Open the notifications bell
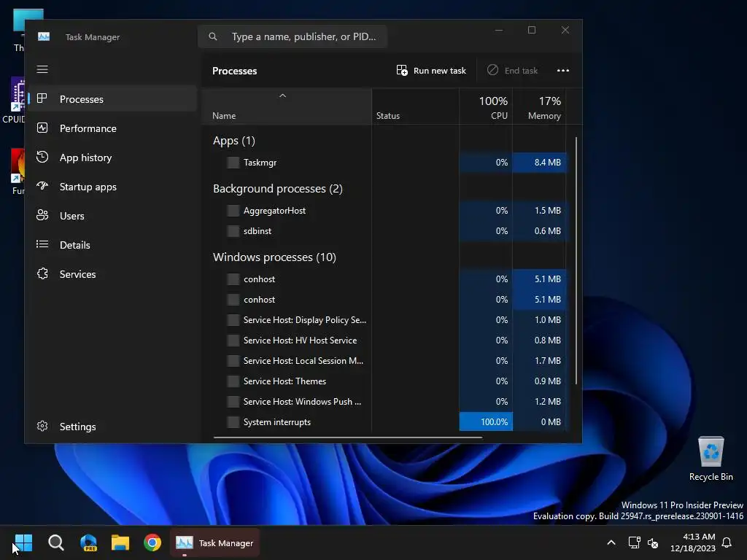 pyautogui.click(x=727, y=542)
